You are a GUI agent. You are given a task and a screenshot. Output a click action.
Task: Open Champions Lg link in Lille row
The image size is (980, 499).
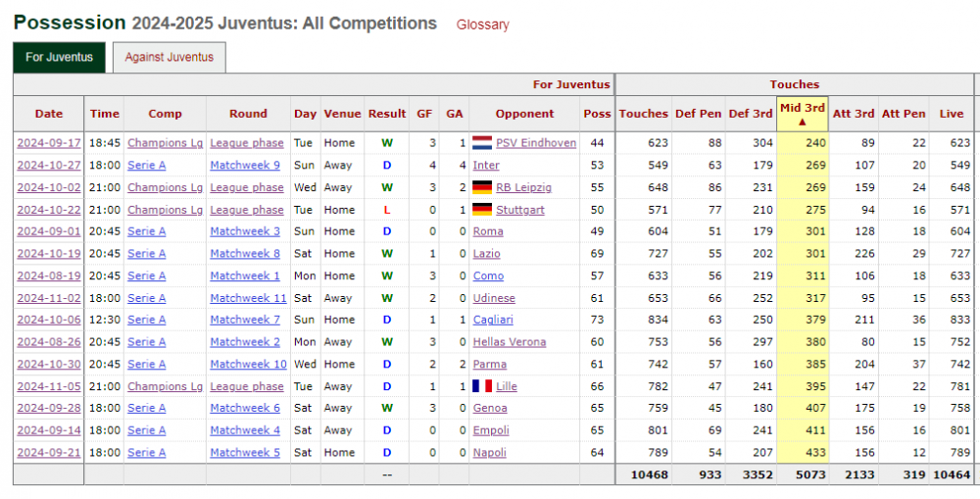[x=165, y=386]
